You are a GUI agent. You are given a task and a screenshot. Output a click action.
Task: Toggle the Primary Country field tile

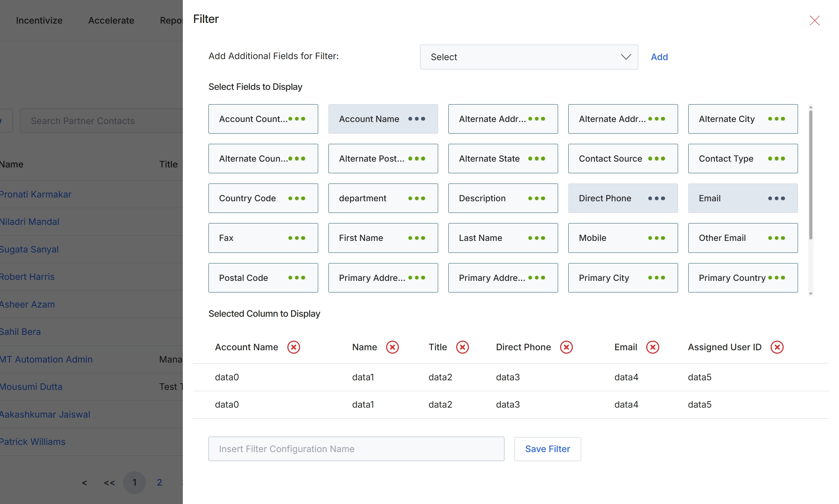(743, 278)
